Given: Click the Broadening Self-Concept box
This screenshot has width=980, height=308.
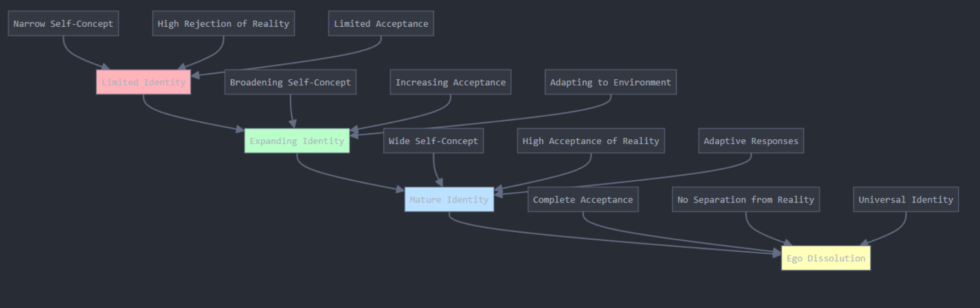Looking at the screenshot, I should click(290, 82).
